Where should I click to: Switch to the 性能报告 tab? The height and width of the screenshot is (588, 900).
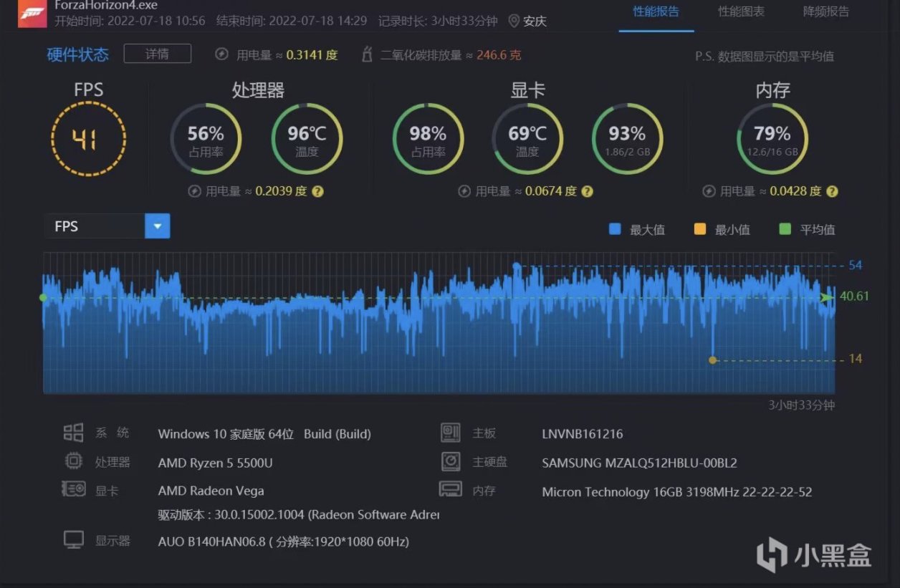pyautogui.click(x=656, y=11)
